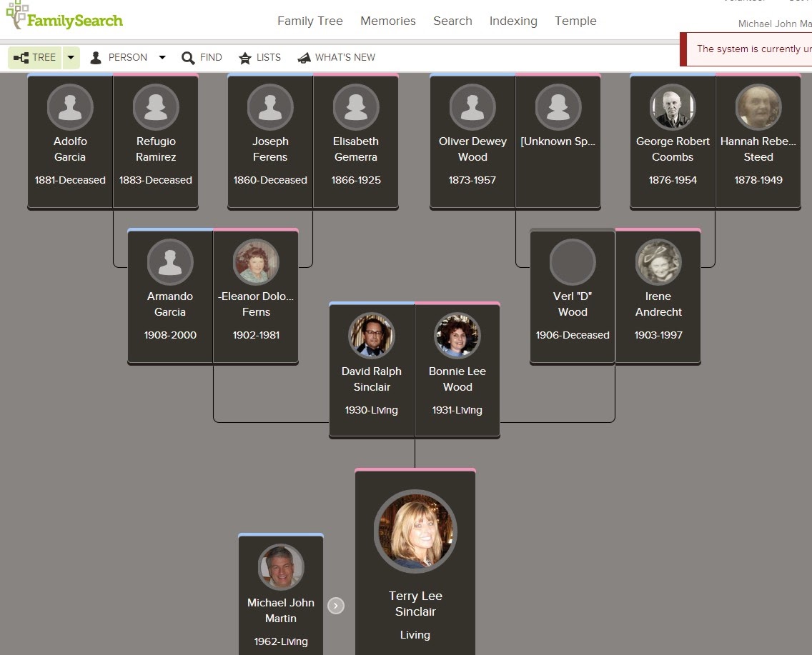Open Eleanor Dolores Ferns's photo
The image size is (812, 655).
(x=256, y=262)
